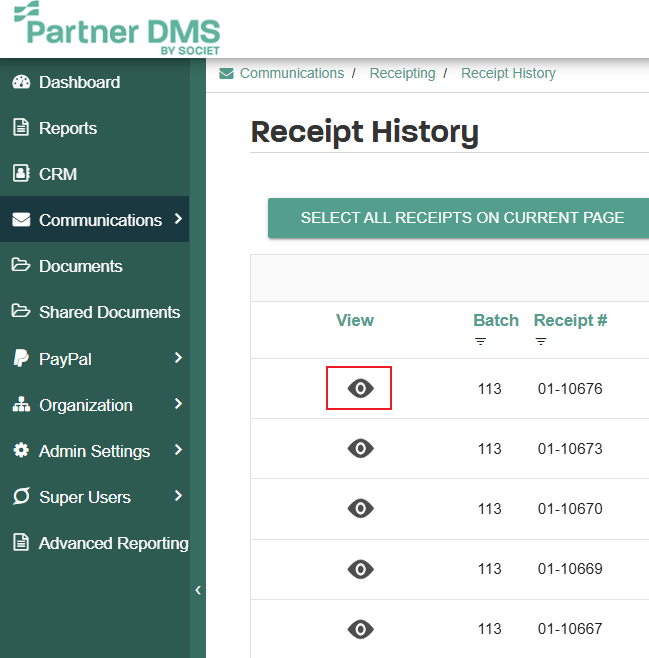Open the Receipt # column filter
649x658 pixels.
(541, 341)
